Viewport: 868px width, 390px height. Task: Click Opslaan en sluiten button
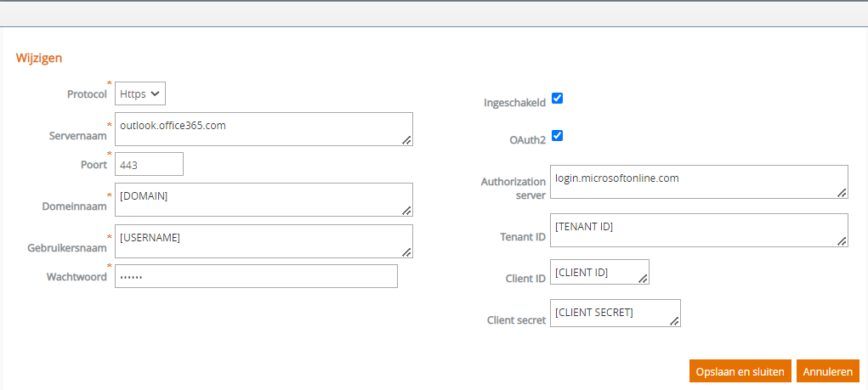pyautogui.click(x=740, y=371)
